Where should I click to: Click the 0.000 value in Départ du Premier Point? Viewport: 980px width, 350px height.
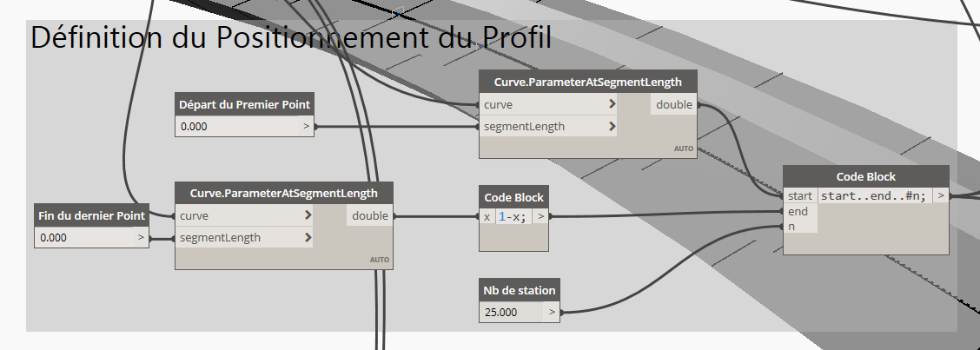[x=195, y=127]
